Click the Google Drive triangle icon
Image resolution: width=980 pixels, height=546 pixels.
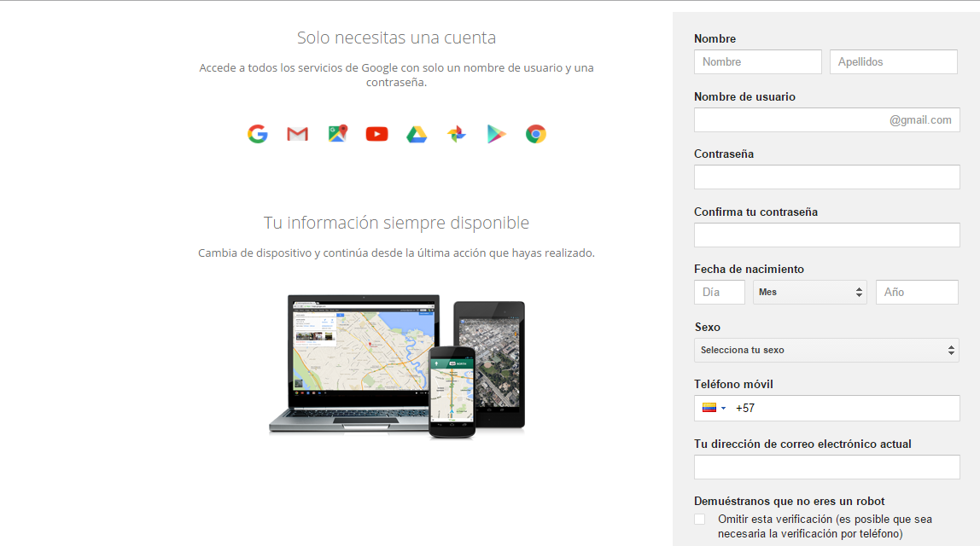416,134
